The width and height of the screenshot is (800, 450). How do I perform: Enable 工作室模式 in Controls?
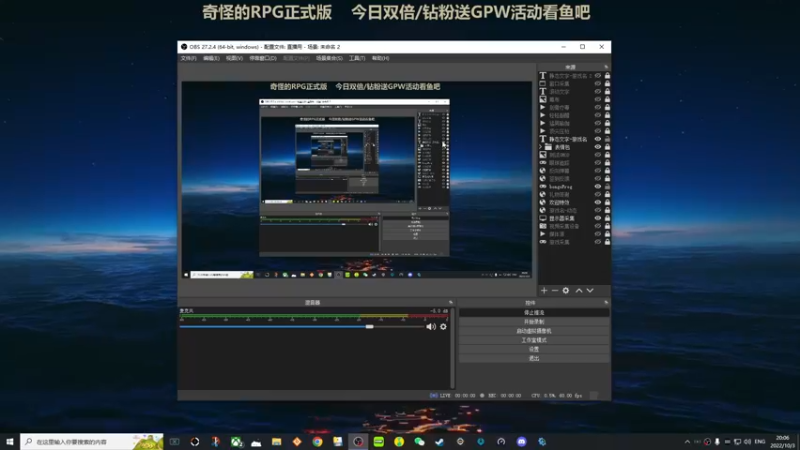pos(534,340)
